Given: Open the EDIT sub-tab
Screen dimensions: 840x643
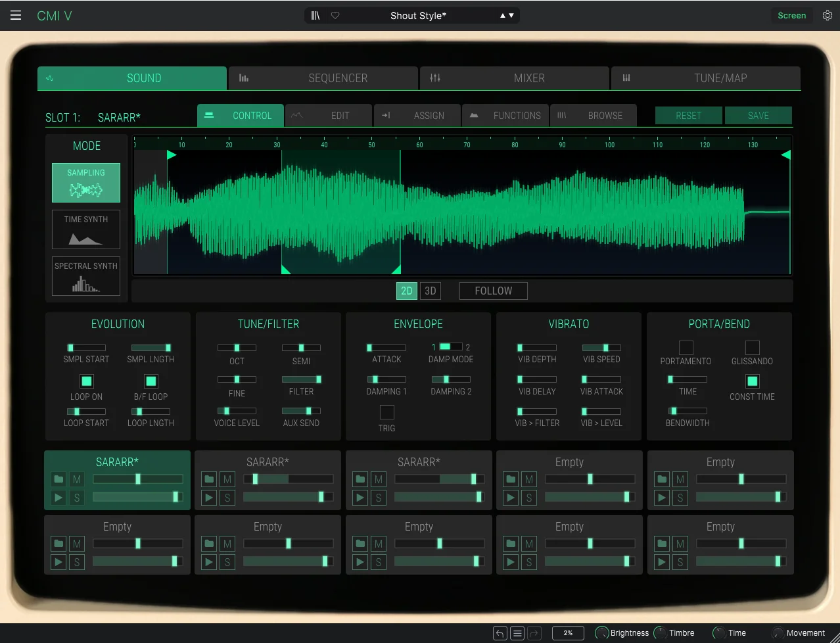Looking at the screenshot, I should 329,115.
